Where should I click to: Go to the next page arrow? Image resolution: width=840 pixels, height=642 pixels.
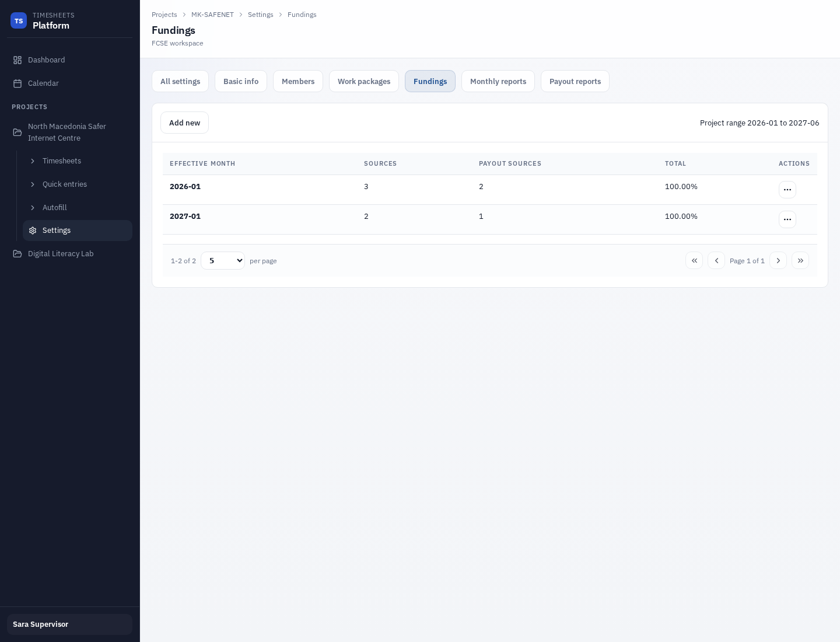[778, 260]
